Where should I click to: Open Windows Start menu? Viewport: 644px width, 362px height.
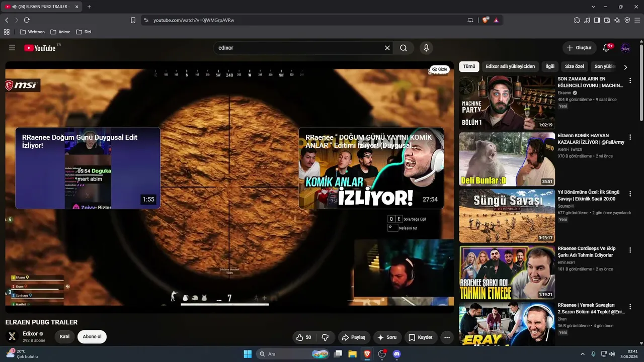point(248,354)
